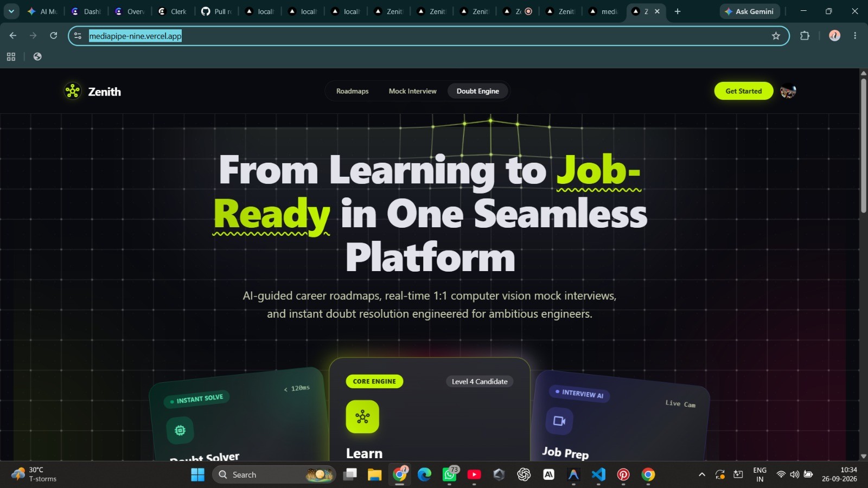Switch to the AI Mu tab
This screenshot has width=868, height=488.
coord(42,11)
